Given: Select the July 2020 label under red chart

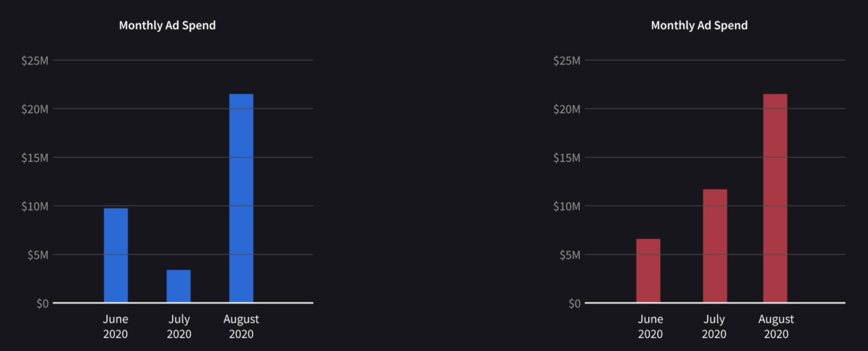Looking at the screenshot, I should click(x=714, y=326).
